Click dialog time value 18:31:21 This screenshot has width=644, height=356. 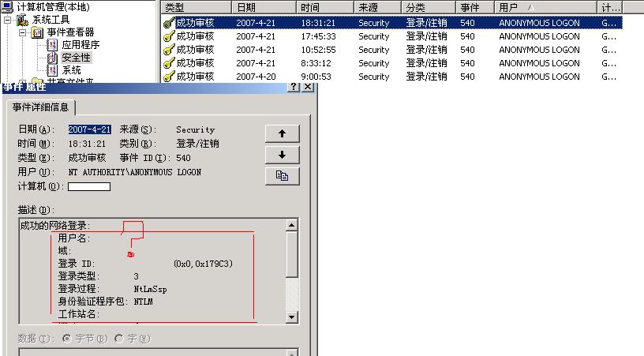coord(87,144)
